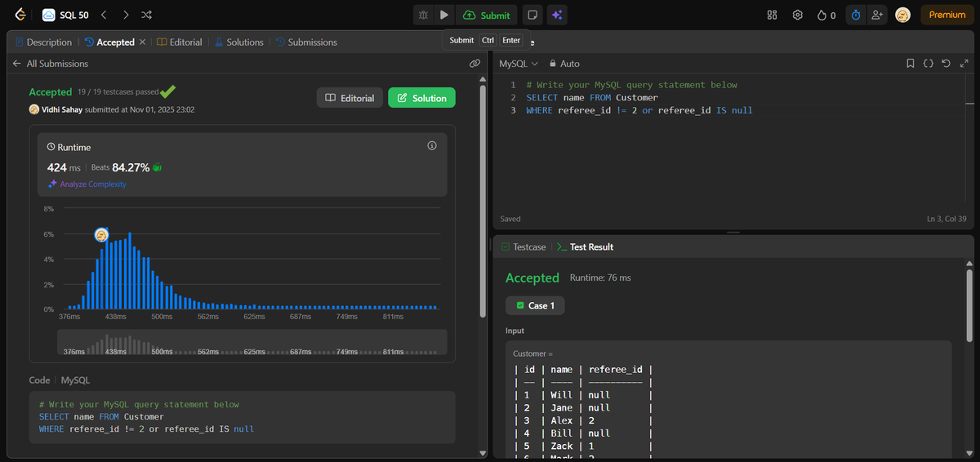Click the Beats 84.27% value
The image size is (980, 462).
coord(120,167)
